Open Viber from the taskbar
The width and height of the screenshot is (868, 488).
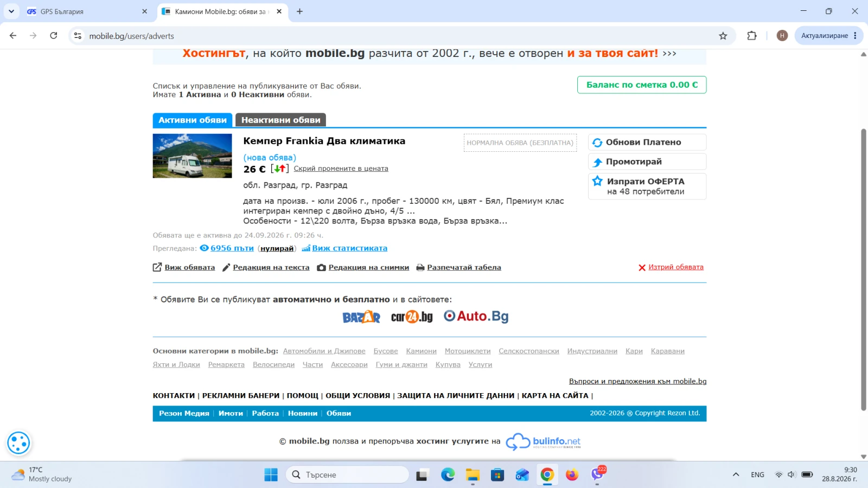click(x=597, y=475)
